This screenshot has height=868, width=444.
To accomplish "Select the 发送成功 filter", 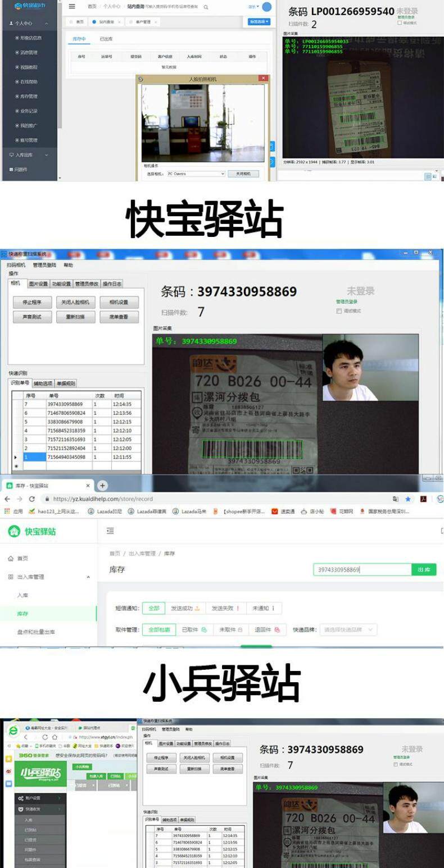I will 185,608.
